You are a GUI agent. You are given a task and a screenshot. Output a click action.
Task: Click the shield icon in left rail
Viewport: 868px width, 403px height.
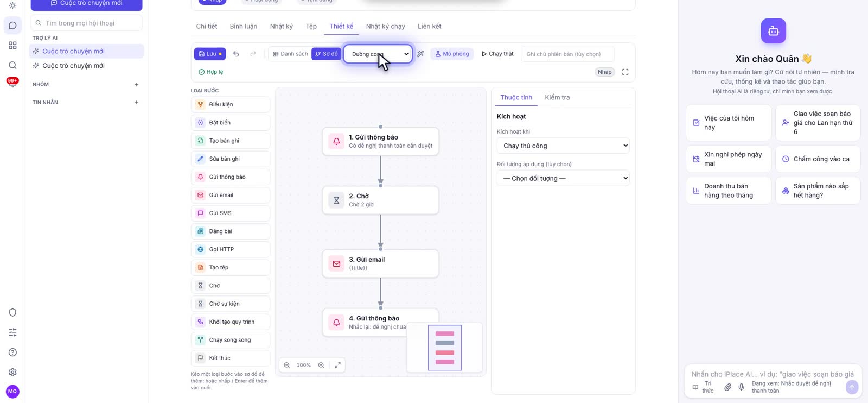[12, 312]
